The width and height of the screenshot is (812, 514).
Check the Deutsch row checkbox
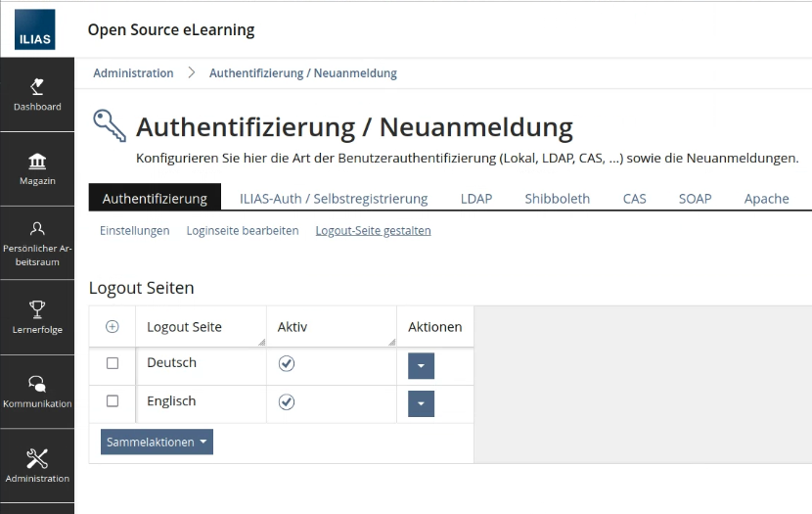(x=112, y=363)
